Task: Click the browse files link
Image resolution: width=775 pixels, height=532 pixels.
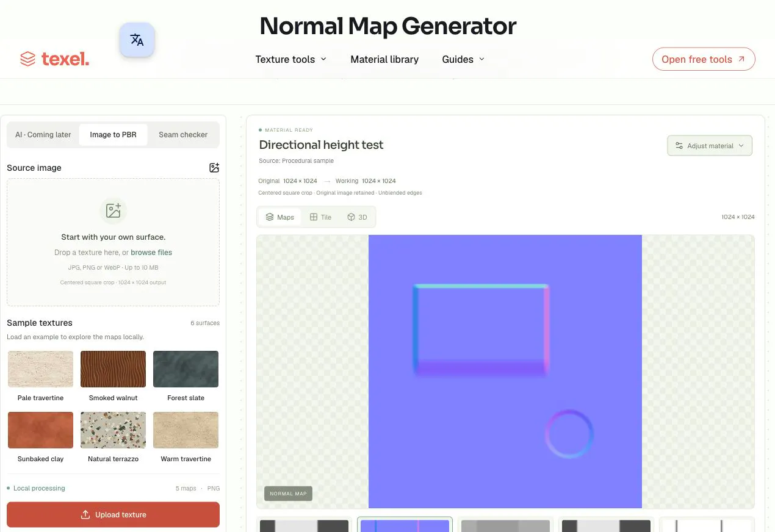Action: (151, 253)
